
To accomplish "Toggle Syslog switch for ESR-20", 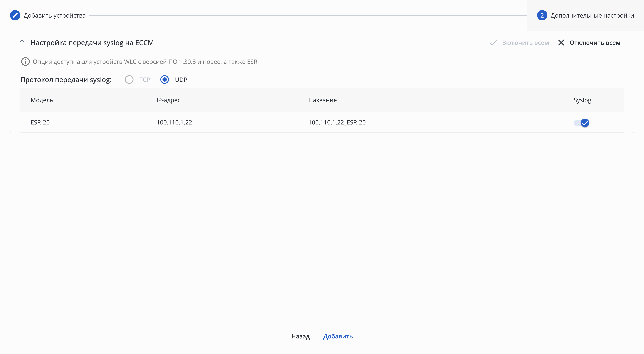I will (x=582, y=123).
